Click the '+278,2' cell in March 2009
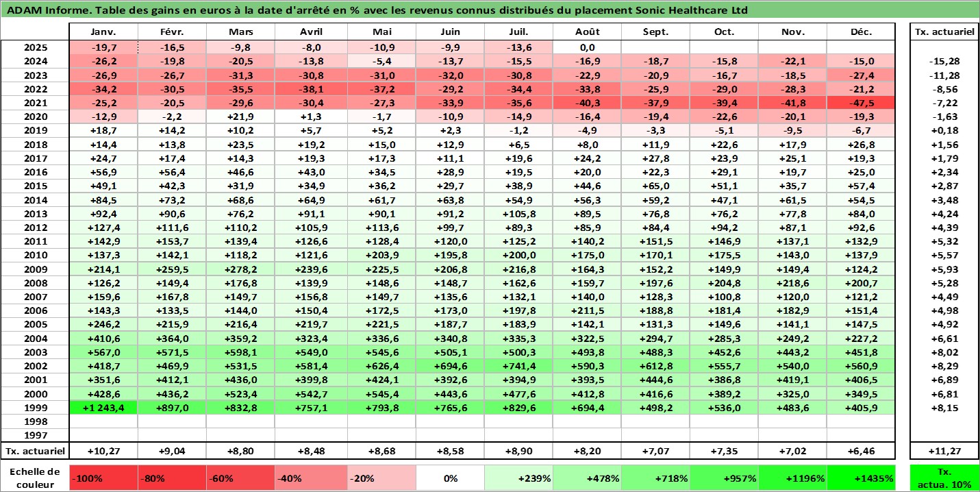Image resolution: width=980 pixels, height=492 pixels. [241, 269]
